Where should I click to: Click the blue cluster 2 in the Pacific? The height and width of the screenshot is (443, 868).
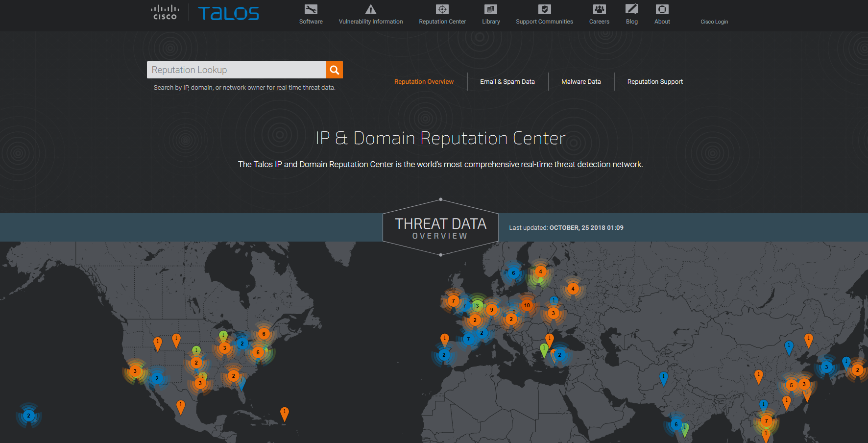[28, 416]
